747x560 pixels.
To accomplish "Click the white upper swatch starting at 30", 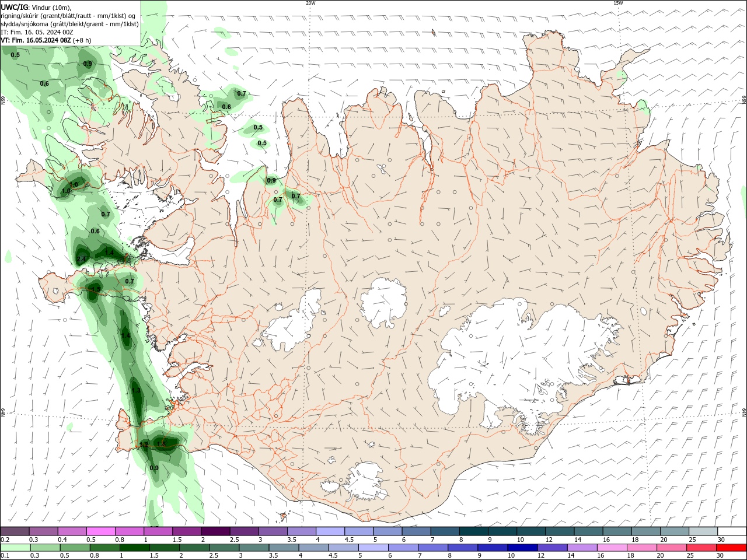I will [732, 531].
